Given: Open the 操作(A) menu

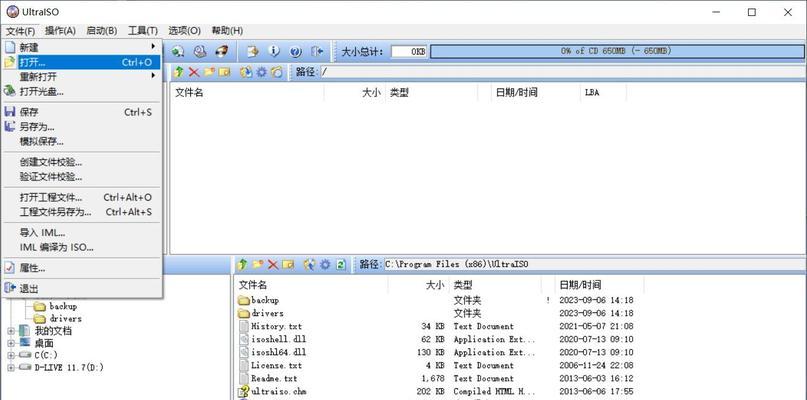Looking at the screenshot, I should coord(60,31).
